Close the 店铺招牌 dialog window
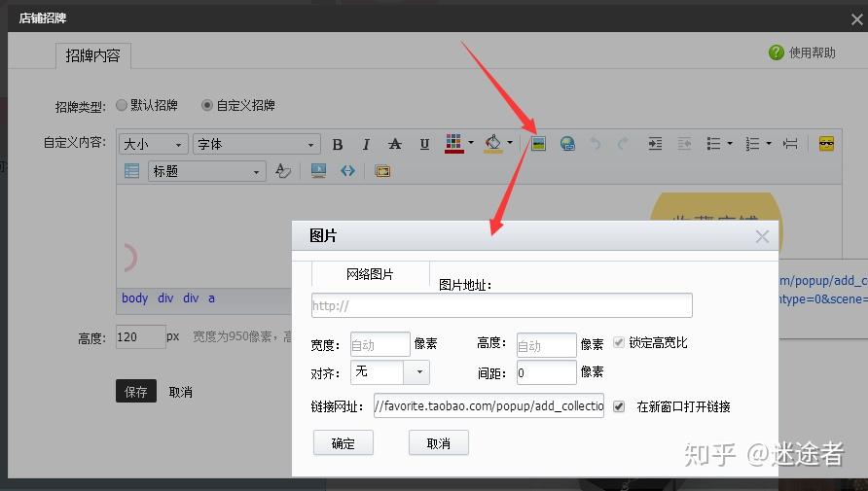This screenshot has width=868, height=491. [857, 19]
